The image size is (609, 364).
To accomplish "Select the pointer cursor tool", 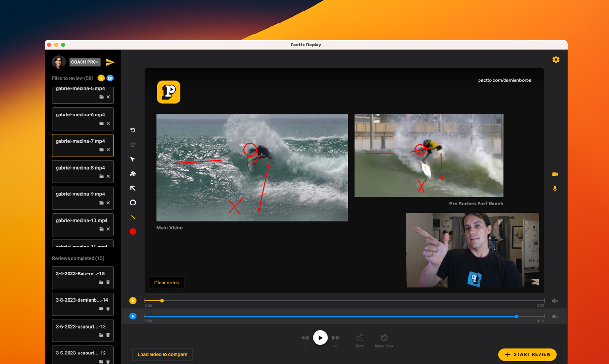I will click(133, 159).
